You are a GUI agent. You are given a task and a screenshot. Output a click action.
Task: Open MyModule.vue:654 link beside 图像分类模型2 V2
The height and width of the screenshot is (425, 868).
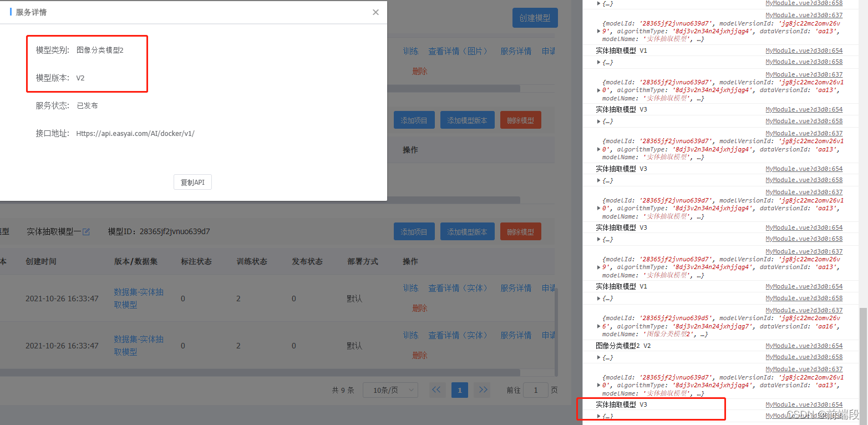tap(804, 346)
